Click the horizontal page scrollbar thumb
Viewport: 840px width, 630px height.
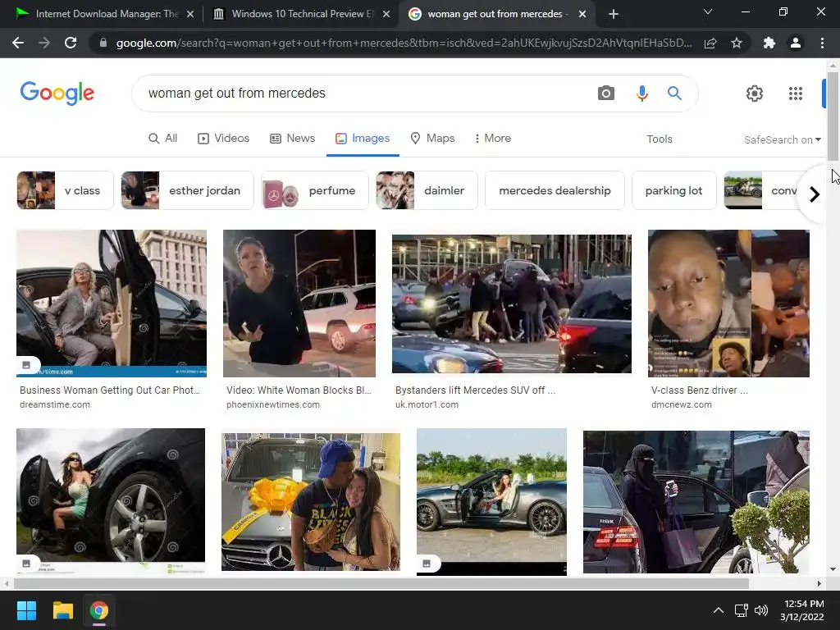tap(381, 583)
